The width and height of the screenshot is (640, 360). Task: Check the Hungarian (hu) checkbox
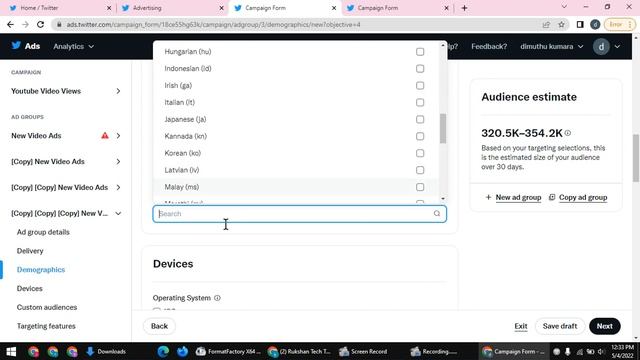tap(420, 52)
